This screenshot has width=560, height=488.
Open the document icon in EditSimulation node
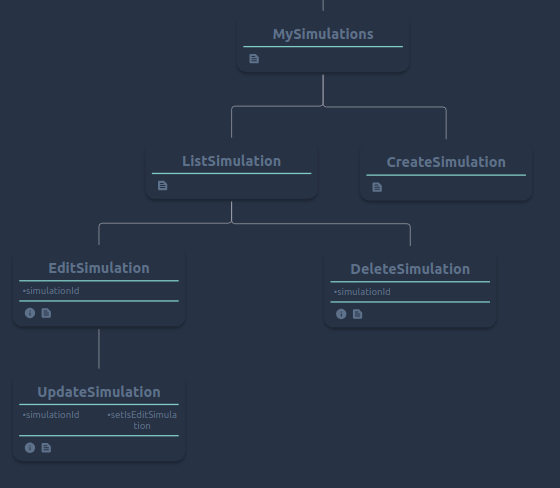click(x=46, y=313)
